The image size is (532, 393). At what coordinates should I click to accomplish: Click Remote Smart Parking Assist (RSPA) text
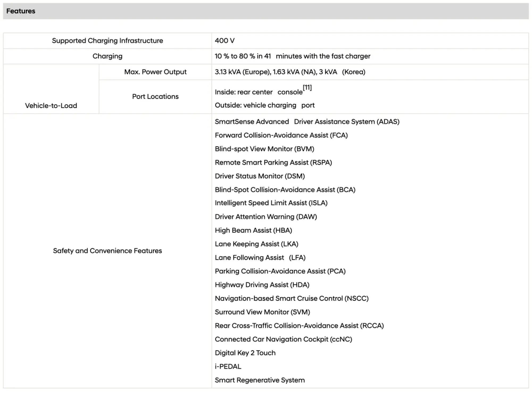coord(273,162)
